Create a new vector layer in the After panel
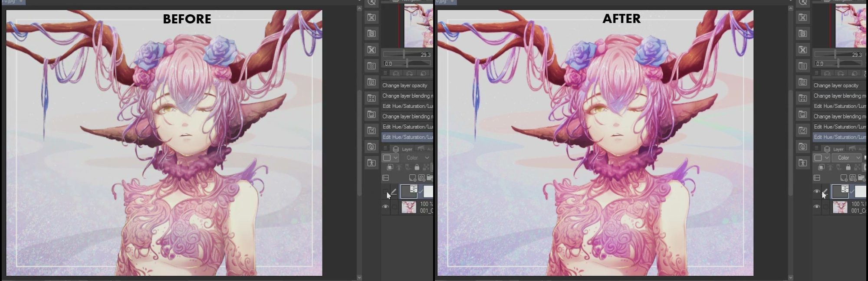Image resolution: width=868 pixels, height=281 pixels. (853, 178)
